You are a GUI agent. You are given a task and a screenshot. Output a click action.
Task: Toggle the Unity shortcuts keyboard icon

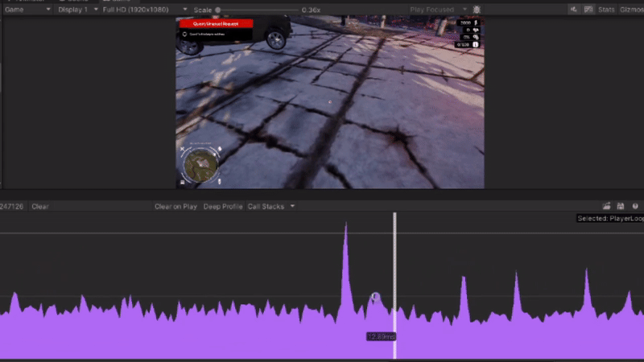click(x=588, y=10)
